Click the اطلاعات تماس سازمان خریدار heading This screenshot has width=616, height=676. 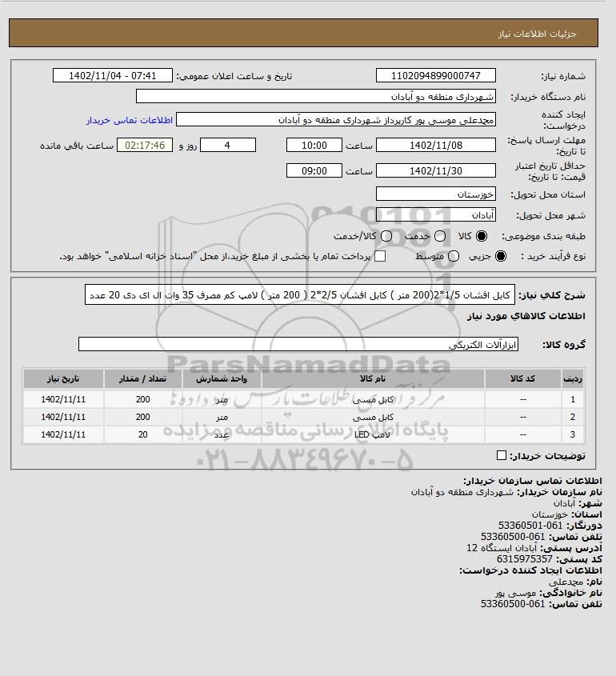pyautogui.click(x=532, y=481)
